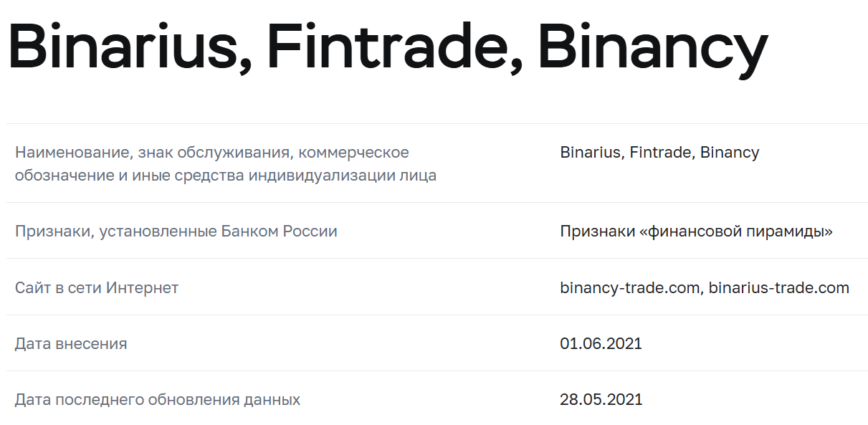Click "Fintrade" in the large page heading
This screenshot has height=425, width=868.
[x=387, y=49]
